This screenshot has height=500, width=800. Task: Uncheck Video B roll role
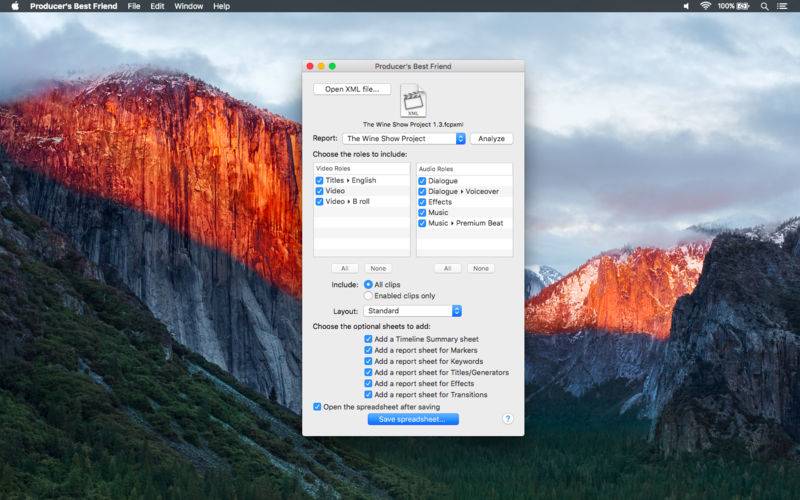(319, 202)
